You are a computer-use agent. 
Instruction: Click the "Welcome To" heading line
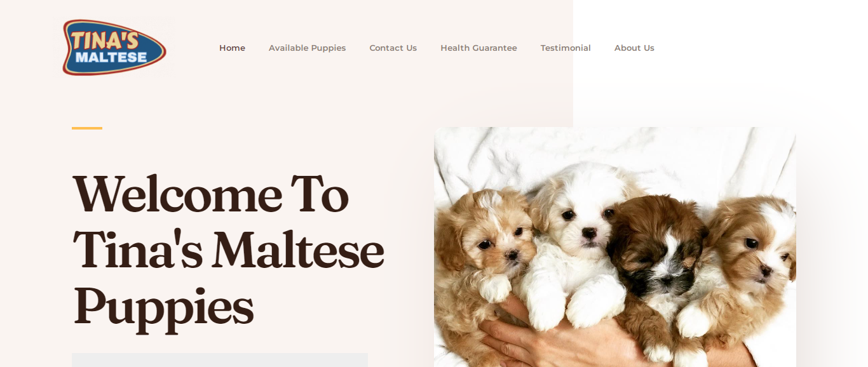[x=210, y=194]
